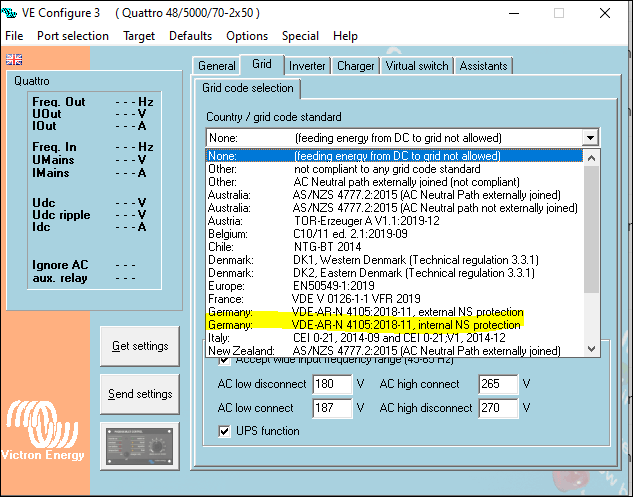Image resolution: width=633 pixels, height=497 pixels.
Task: Click the UK flag language icon
Action: (14, 59)
